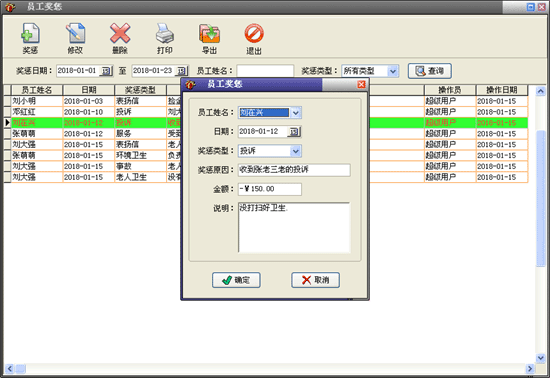Click the 员工姓名 filter input field
This screenshot has height=378, width=550.
click(x=265, y=71)
